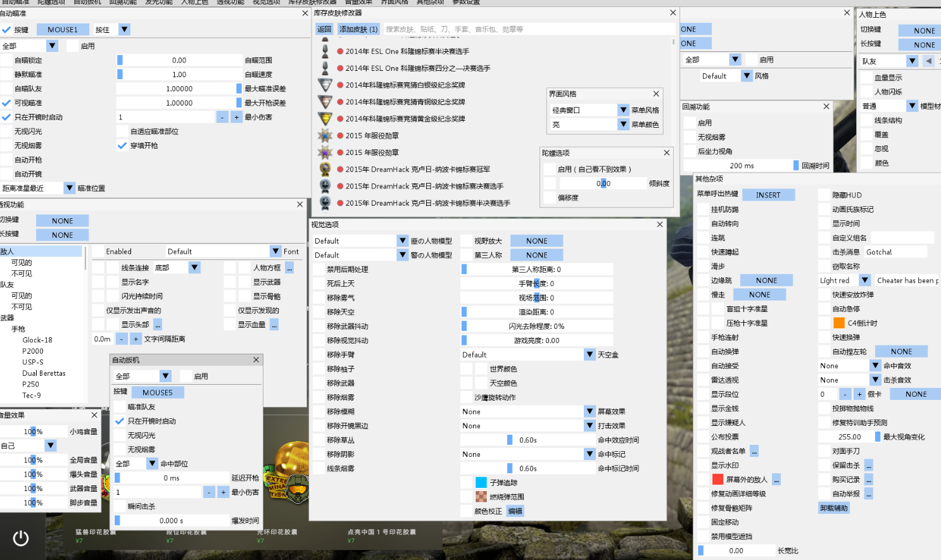The image size is (941, 560).
Task: Click the ellipsis button next to 购买记录
Action: click(x=869, y=480)
